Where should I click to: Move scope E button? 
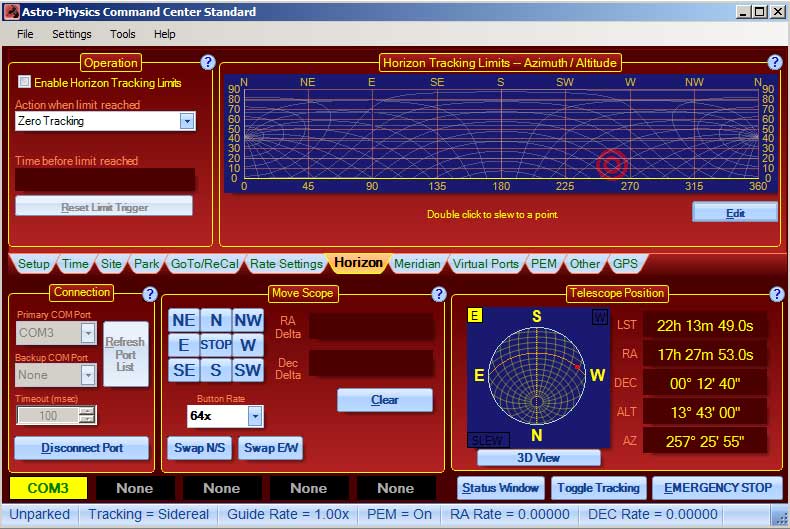(x=183, y=345)
